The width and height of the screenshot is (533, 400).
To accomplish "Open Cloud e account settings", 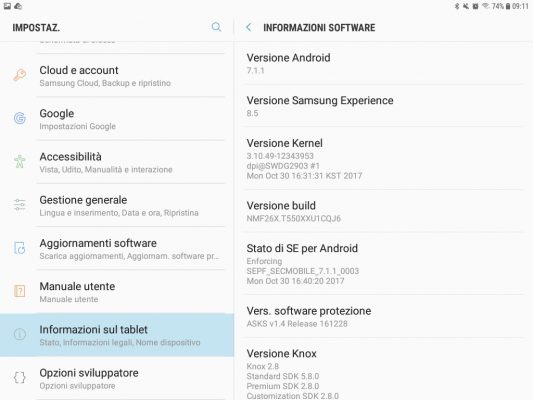I will click(117, 76).
